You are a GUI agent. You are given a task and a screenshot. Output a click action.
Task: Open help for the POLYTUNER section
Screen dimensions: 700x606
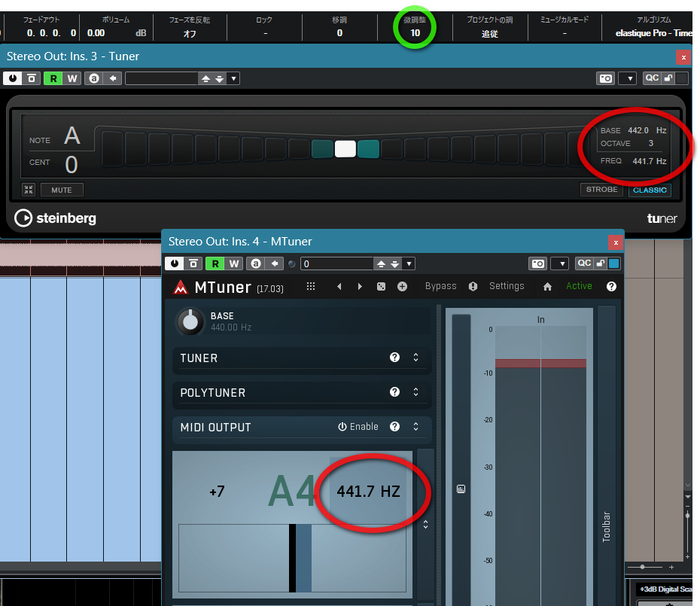pos(394,391)
